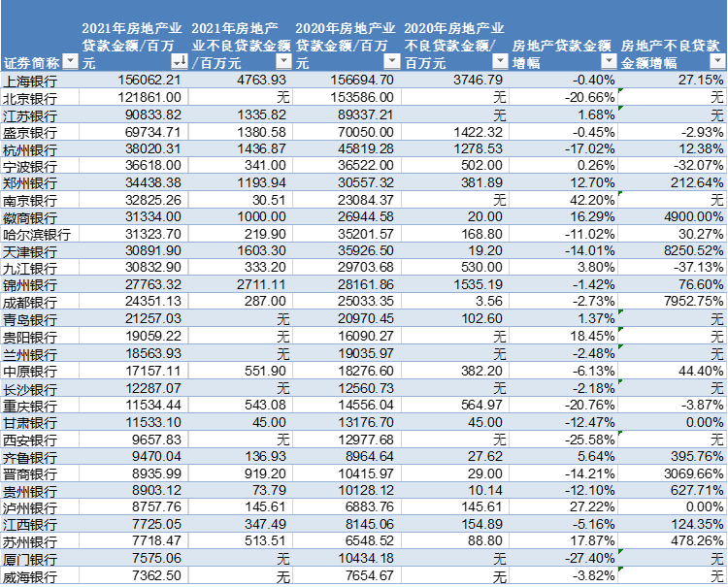728x587 pixels.
Task: Open the sorted filter for 2021年房地产业贷款金额
Action: tap(180, 61)
